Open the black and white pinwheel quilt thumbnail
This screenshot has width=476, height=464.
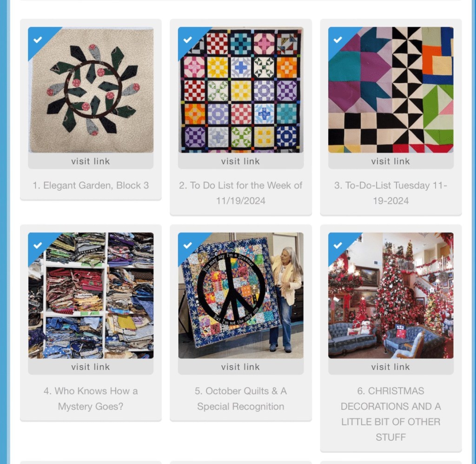[390, 90]
